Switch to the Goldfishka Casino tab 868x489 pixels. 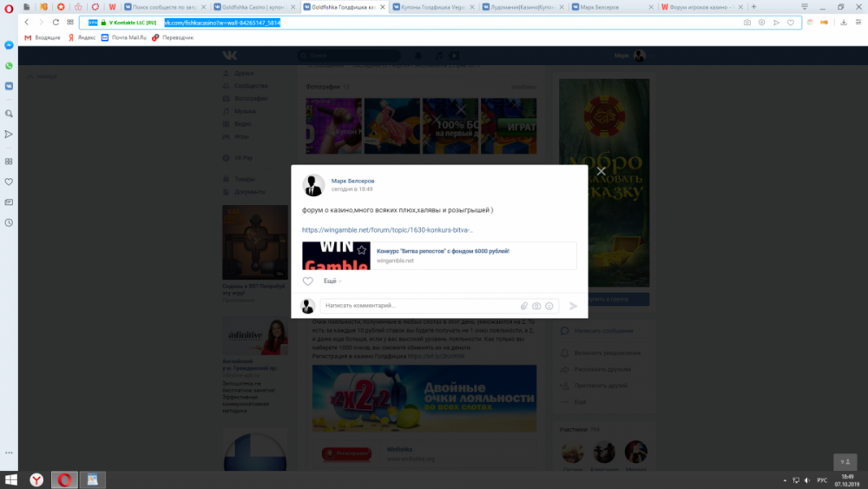point(253,7)
